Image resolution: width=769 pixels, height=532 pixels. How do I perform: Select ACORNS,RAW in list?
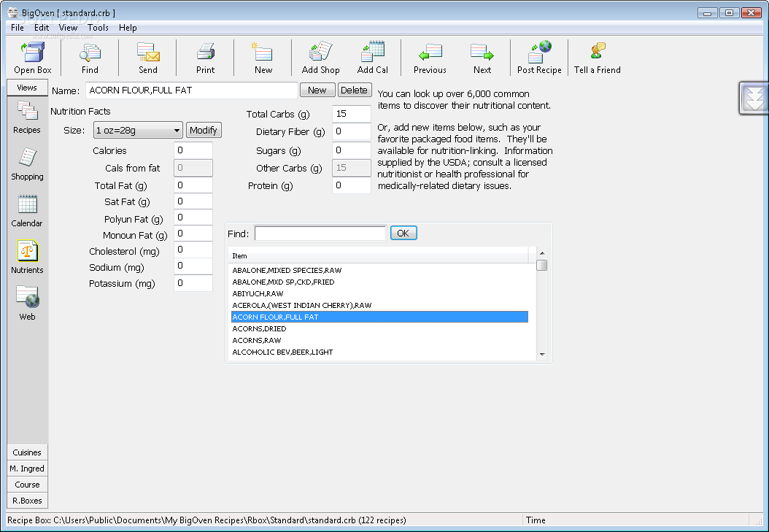pyautogui.click(x=379, y=340)
